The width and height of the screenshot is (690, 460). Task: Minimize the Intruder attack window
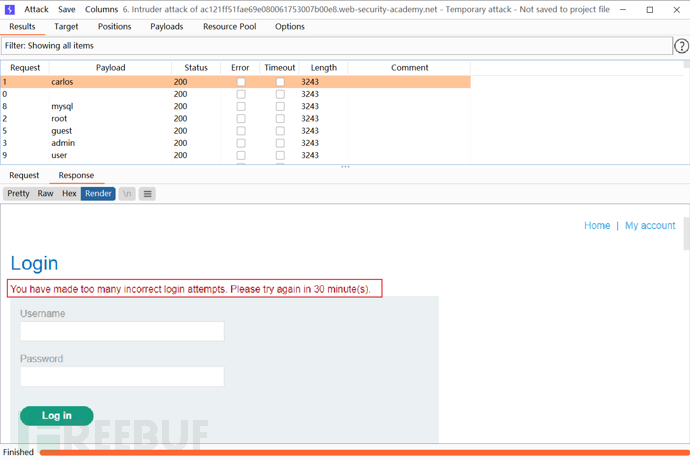pyautogui.click(x=623, y=10)
